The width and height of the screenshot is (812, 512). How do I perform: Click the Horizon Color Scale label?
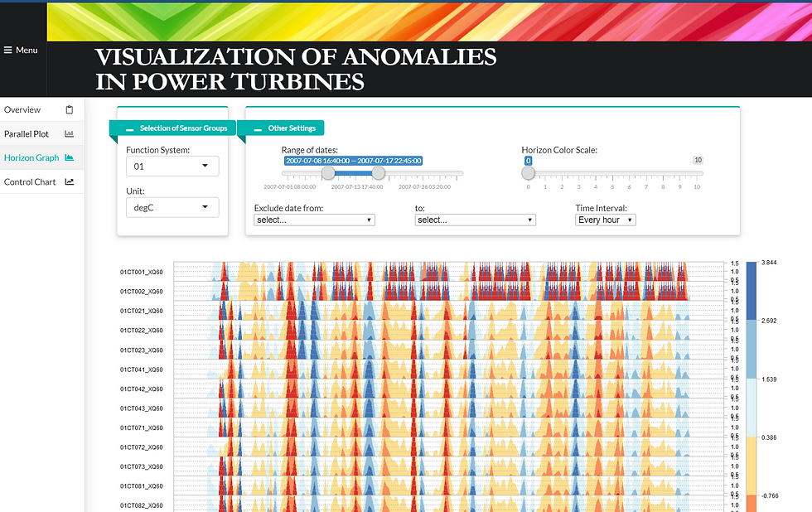click(559, 150)
